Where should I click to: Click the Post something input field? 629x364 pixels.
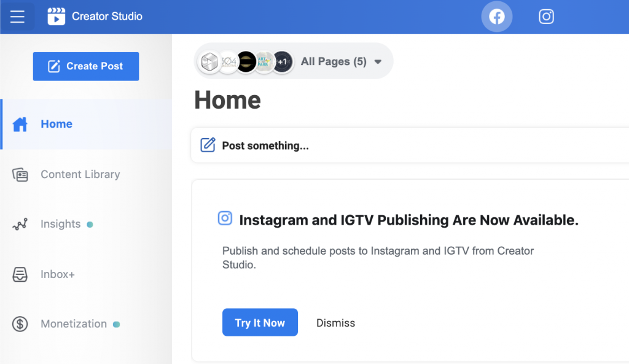pos(276,145)
